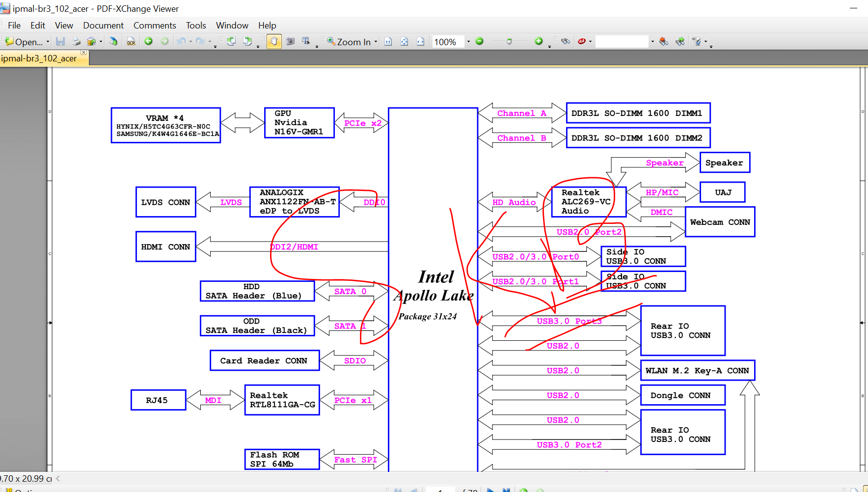
Task: Click the 'DDR3L SO-DIMM 1600 DIMM1' block text
Action: tap(637, 113)
